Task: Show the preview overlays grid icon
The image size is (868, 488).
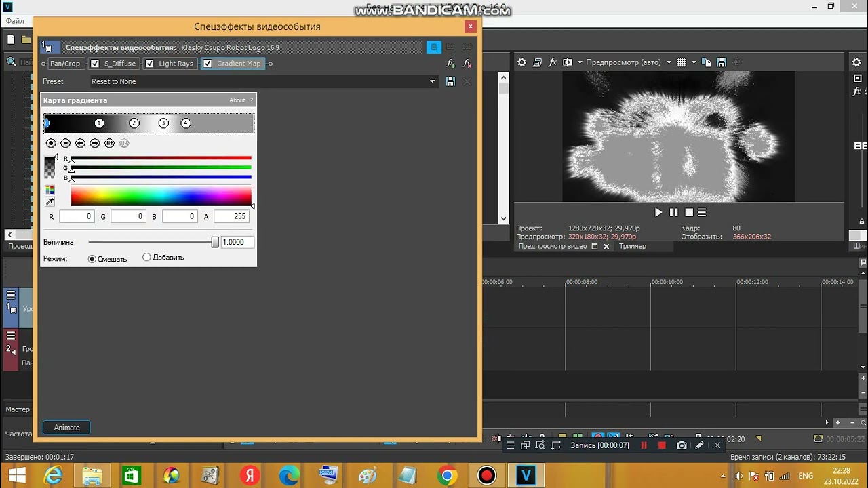Action: tap(682, 62)
